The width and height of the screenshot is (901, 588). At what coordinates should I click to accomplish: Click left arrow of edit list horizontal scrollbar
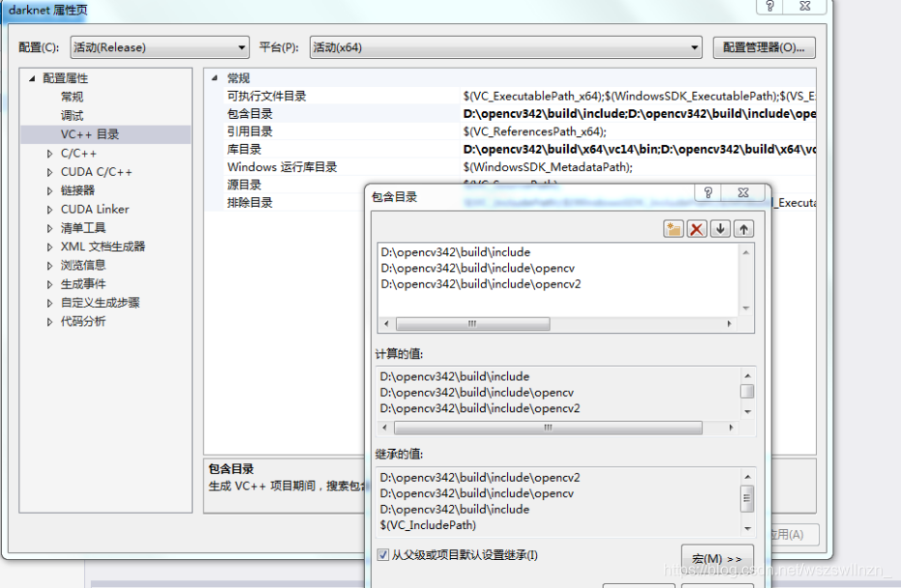point(386,324)
